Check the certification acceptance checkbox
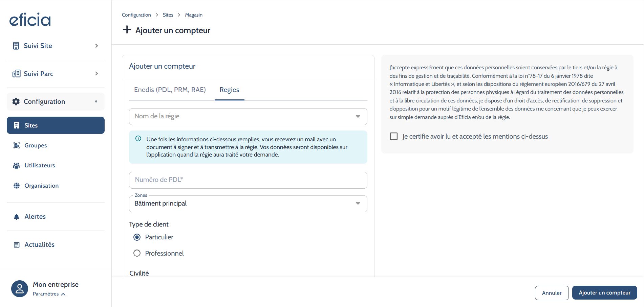The image size is (644, 307). pyautogui.click(x=394, y=136)
